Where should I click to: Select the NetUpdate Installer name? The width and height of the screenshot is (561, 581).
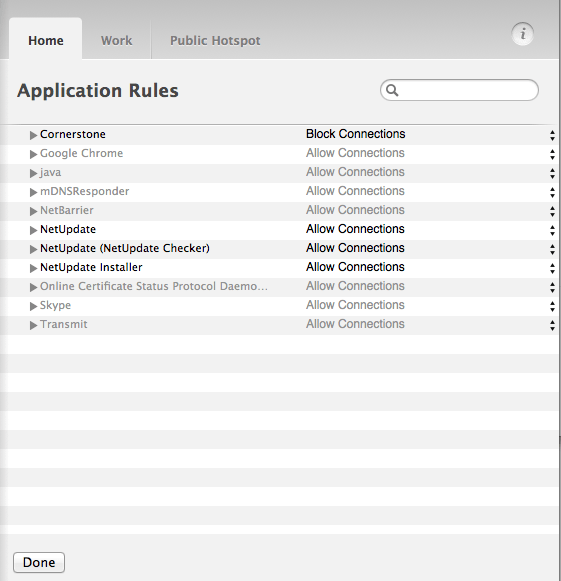pyautogui.click(x=91, y=267)
